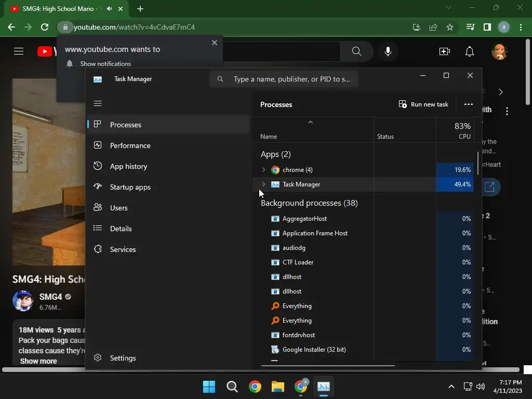Open App history page
The image size is (532, 399).
pyautogui.click(x=168, y=166)
